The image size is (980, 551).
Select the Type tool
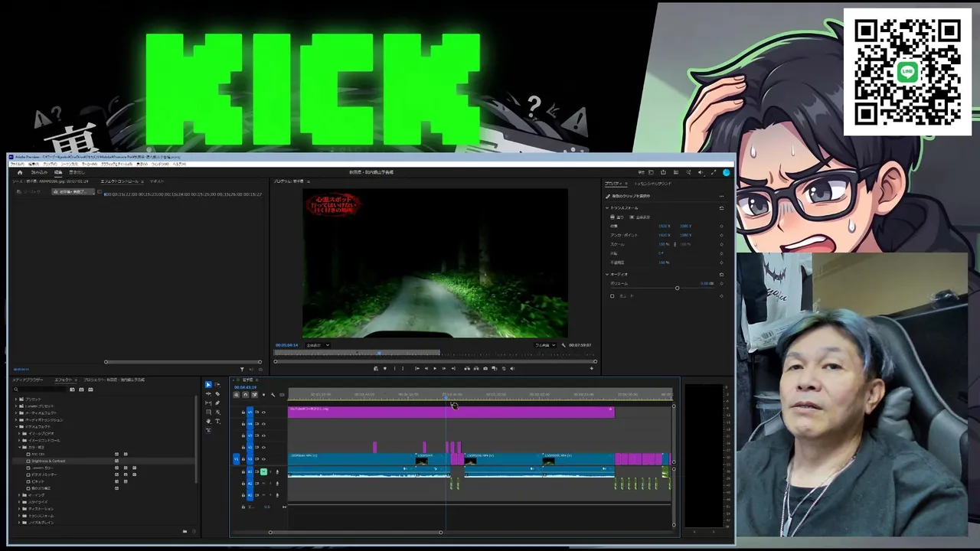(217, 421)
